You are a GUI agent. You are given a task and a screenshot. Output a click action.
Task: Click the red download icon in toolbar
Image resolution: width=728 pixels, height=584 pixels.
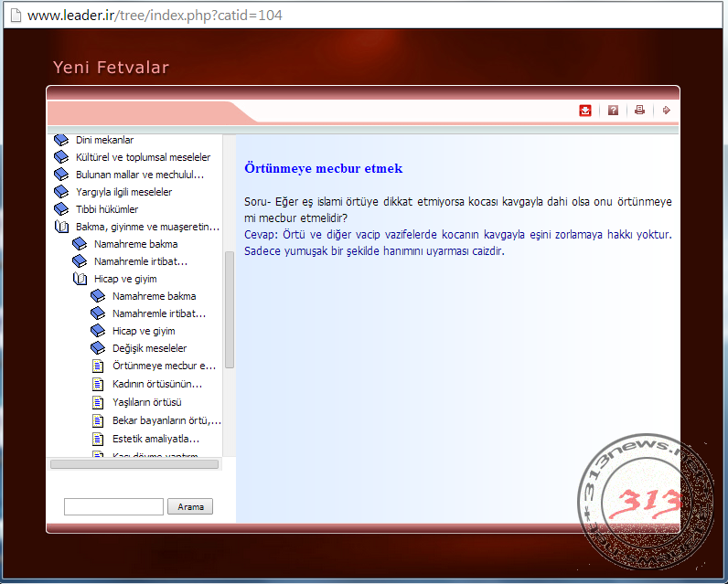(x=585, y=111)
